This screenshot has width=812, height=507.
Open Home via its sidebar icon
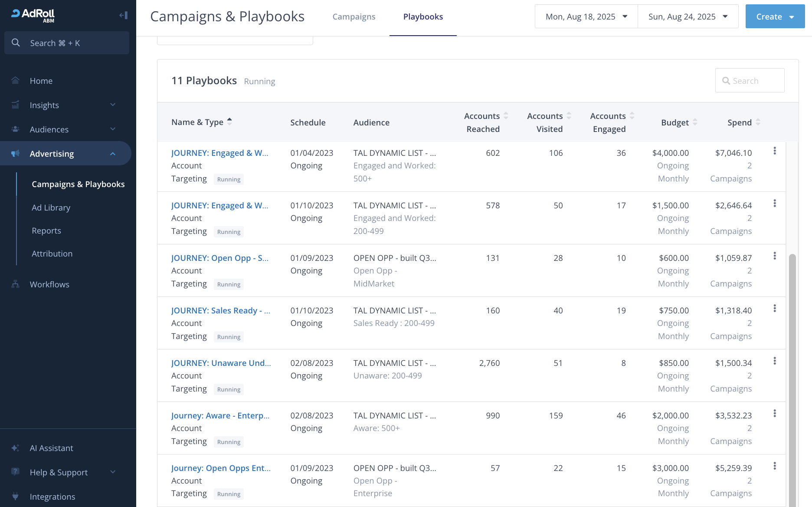[x=16, y=81]
